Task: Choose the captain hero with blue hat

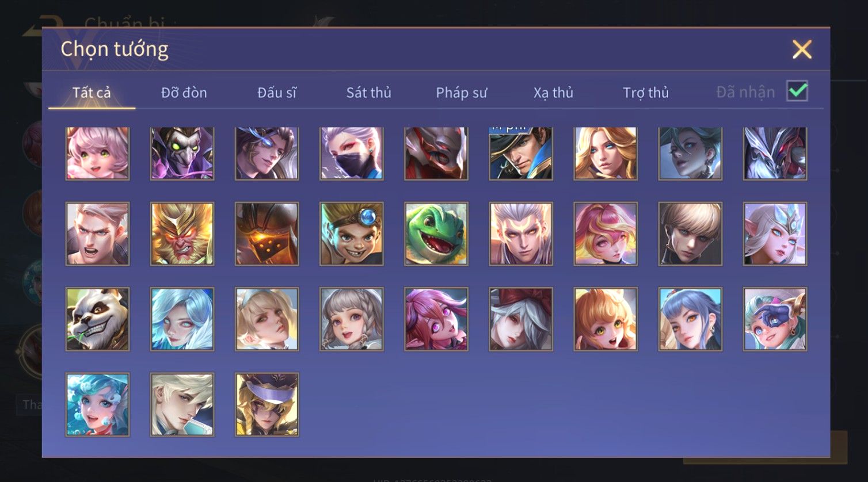Action: pos(521,154)
